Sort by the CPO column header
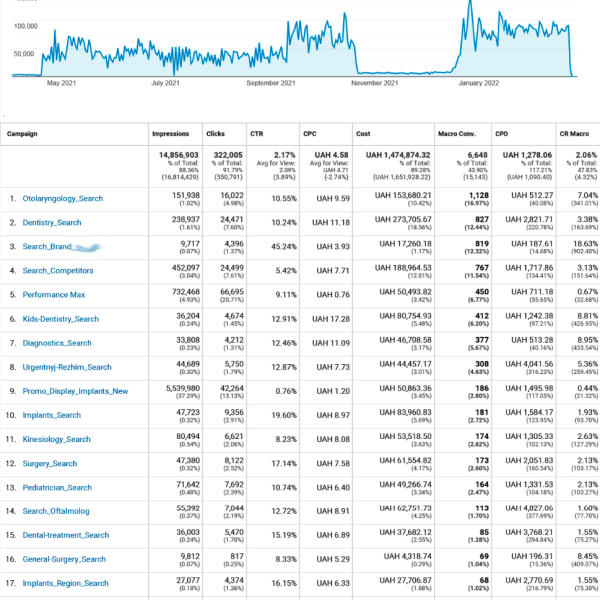 coord(510,133)
